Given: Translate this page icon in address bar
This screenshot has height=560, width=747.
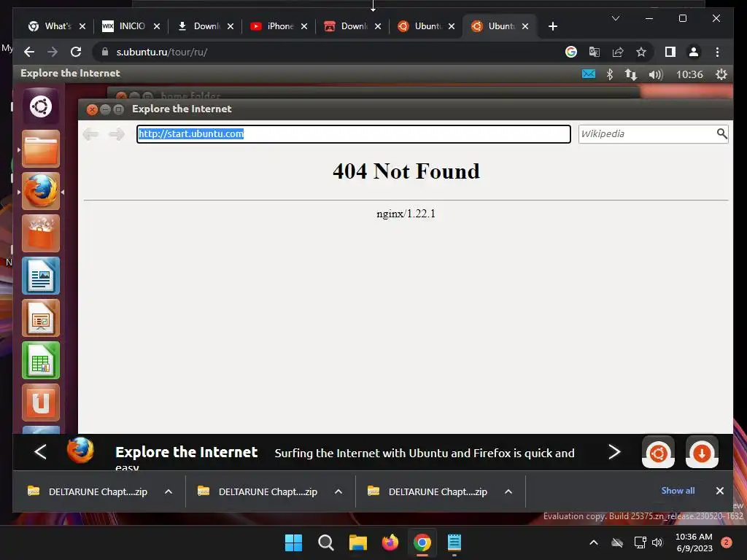Looking at the screenshot, I should 594,52.
